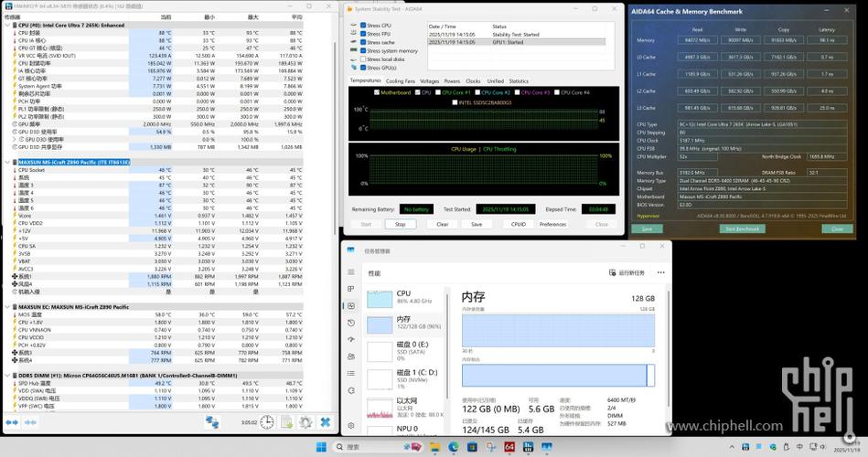
Task: Enable Stress local disks checkbox
Action: coord(363,59)
